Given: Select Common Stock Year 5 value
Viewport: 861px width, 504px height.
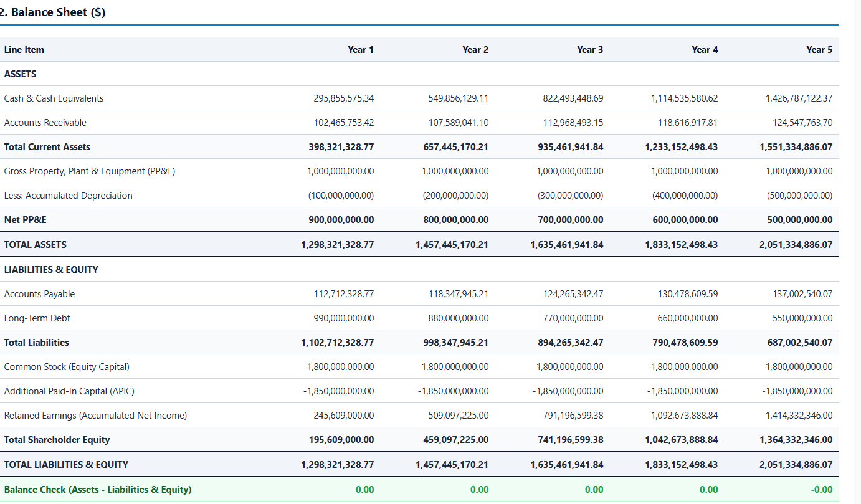Looking at the screenshot, I should (x=799, y=367).
